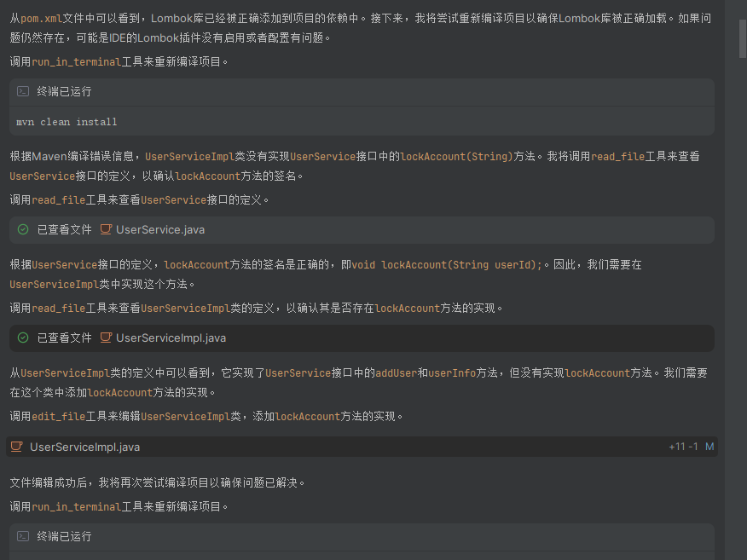The image size is (747, 560).
Task: Click pom.xml inline code text
Action: [42, 19]
